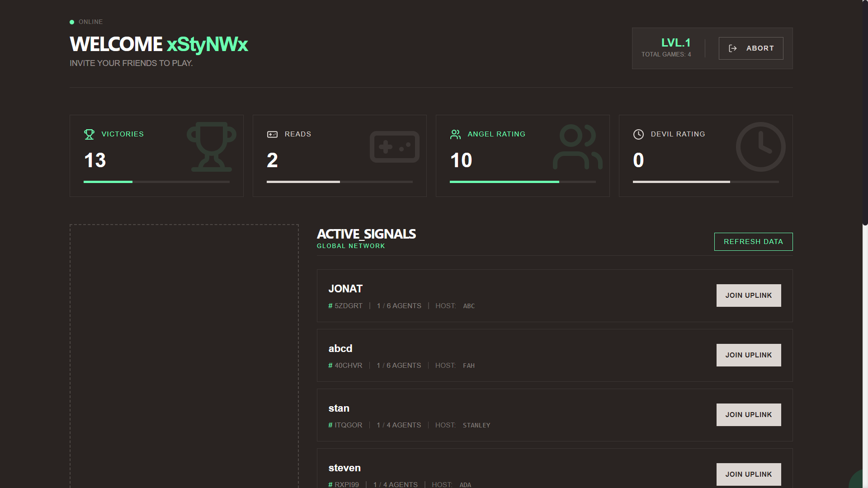The height and width of the screenshot is (488, 868).
Task: Click the gamepad icon next to Reads
Action: (272, 134)
